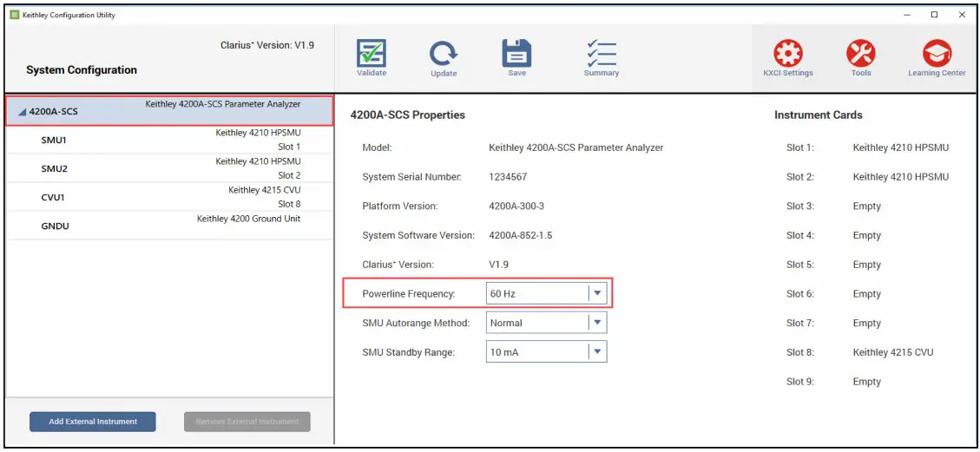Image resolution: width=980 pixels, height=452 pixels.
Task: Select GNDU in the configuration tree
Action: (x=170, y=226)
